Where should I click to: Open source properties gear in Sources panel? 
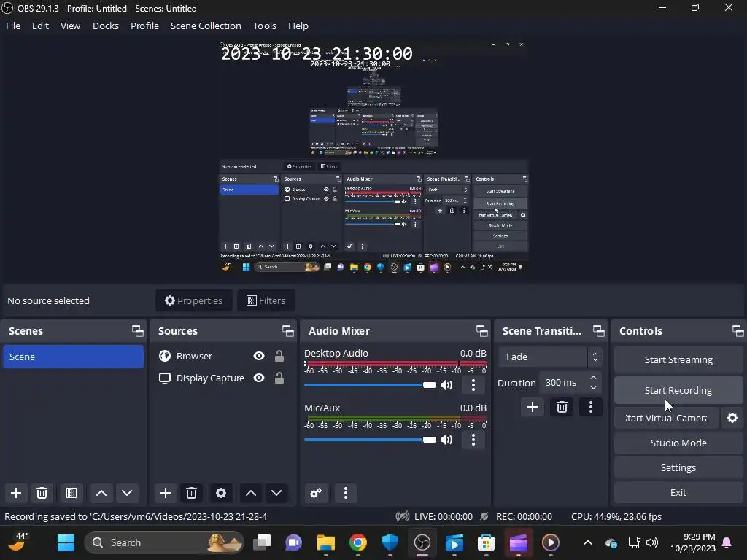point(220,493)
